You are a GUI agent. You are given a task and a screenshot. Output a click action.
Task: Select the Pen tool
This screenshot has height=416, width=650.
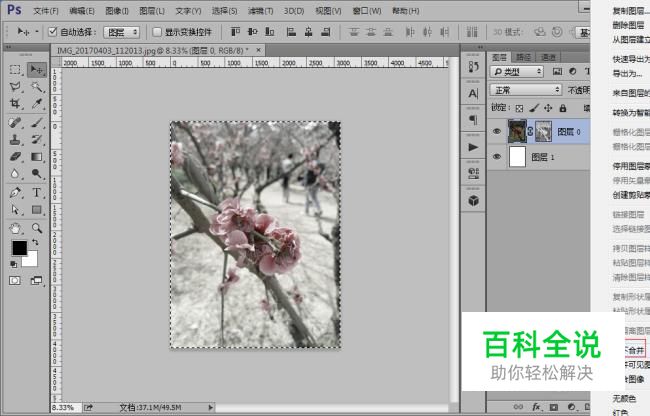[15, 193]
